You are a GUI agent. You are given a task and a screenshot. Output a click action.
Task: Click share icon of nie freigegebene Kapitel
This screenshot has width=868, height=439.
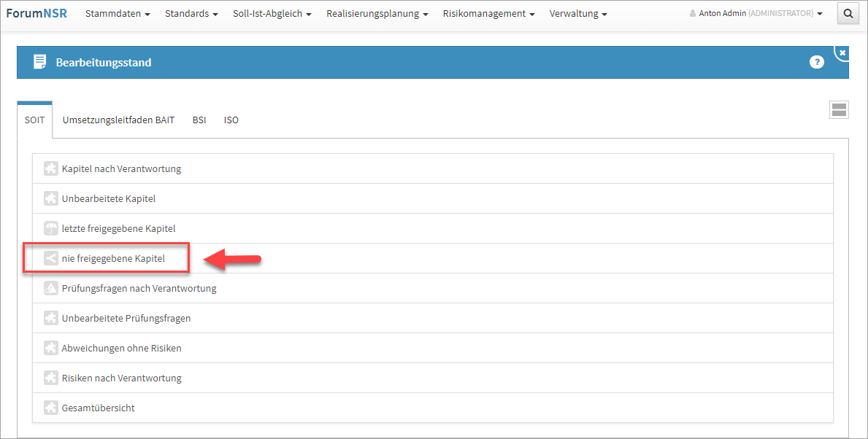51,258
